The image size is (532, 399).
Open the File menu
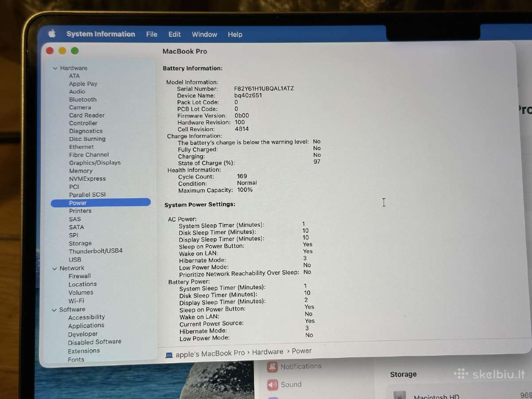coord(152,34)
